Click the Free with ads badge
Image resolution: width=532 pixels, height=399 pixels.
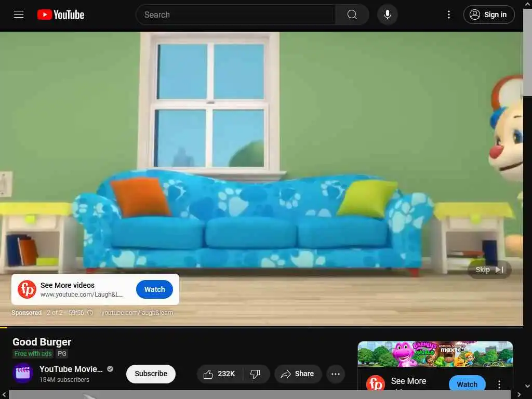[33, 353]
